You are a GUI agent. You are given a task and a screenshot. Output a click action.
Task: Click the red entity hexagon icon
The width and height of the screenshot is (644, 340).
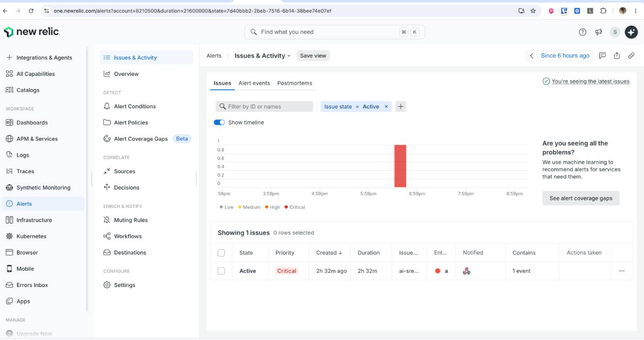438,271
